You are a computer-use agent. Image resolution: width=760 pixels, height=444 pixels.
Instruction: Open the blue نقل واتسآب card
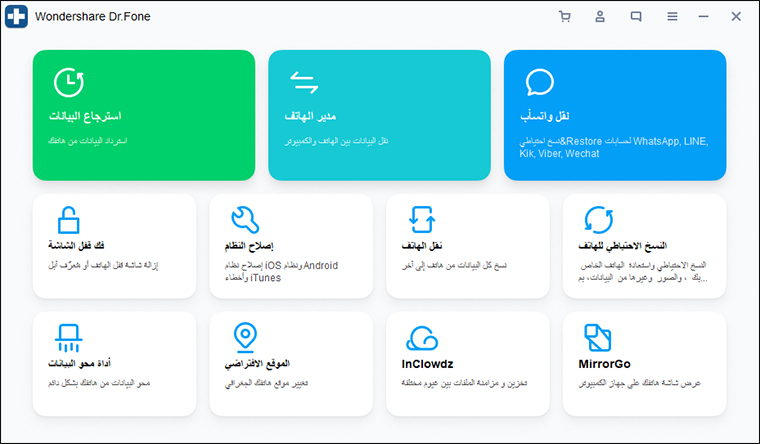pos(615,115)
